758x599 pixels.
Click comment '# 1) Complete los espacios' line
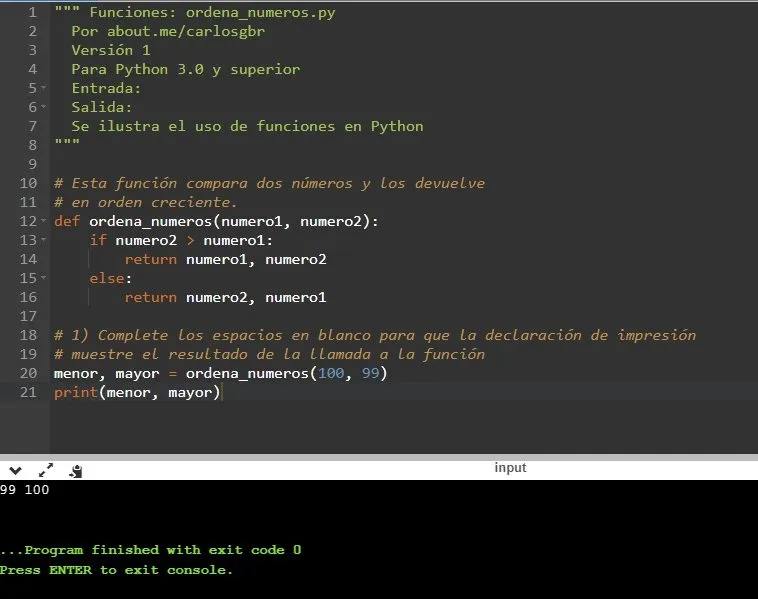click(x=375, y=336)
